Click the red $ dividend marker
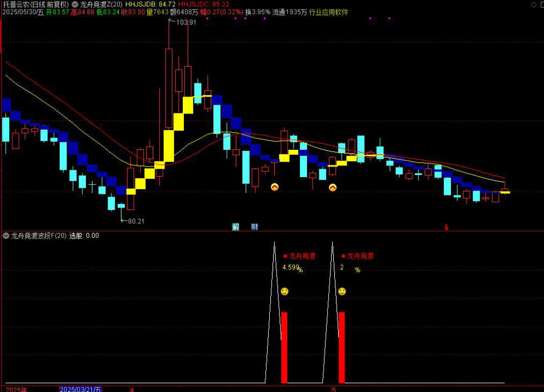Image resolution: width=544 pixels, height=392 pixels. [446, 227]
